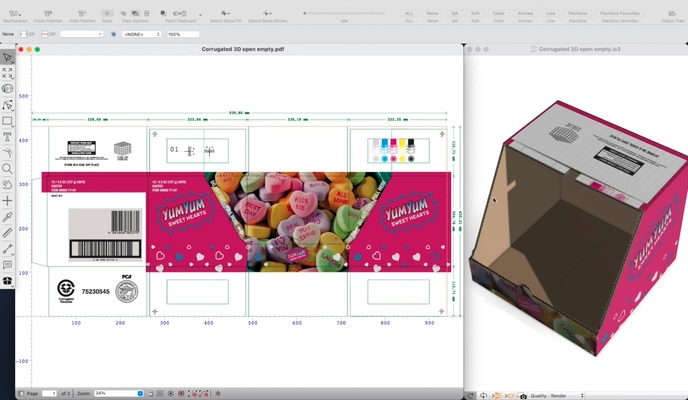Click Select Same Fill
Image resolution: width=688 pixels, height=400 pixels.
[x=226, y=16]
